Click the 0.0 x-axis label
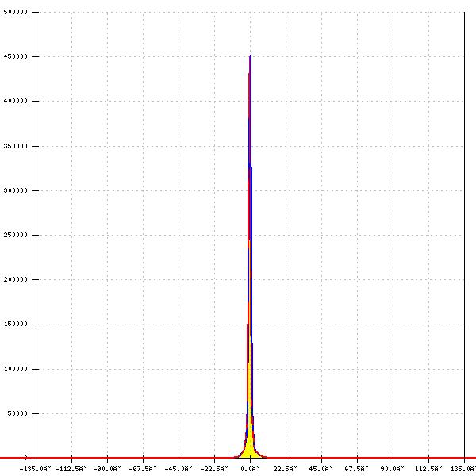 point(251,469)
